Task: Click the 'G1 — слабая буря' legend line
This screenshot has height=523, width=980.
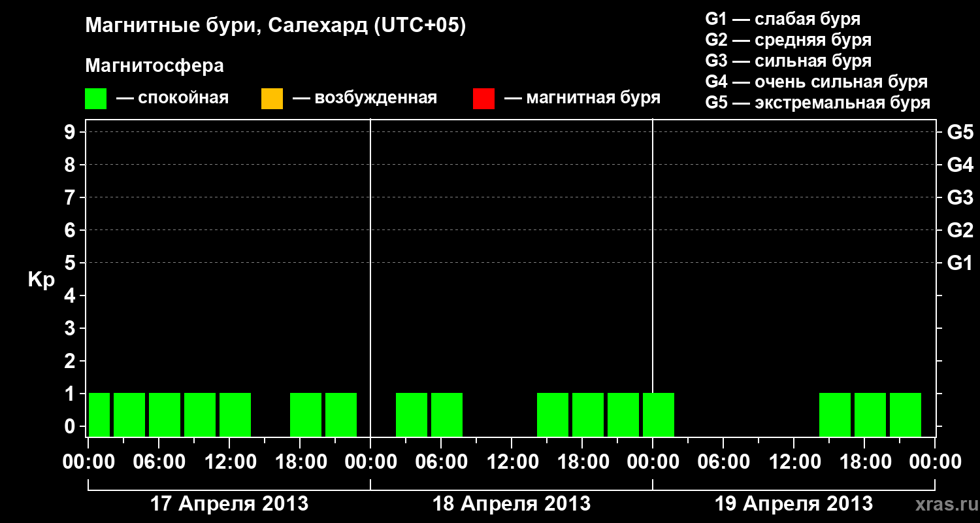Action: click(x=783, y=19)
